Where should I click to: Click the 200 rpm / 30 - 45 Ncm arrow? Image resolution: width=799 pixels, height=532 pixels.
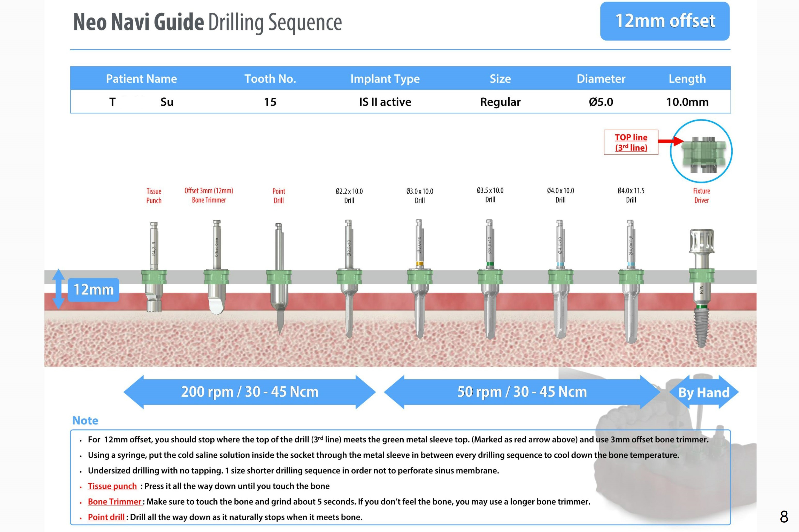(249, 392)
